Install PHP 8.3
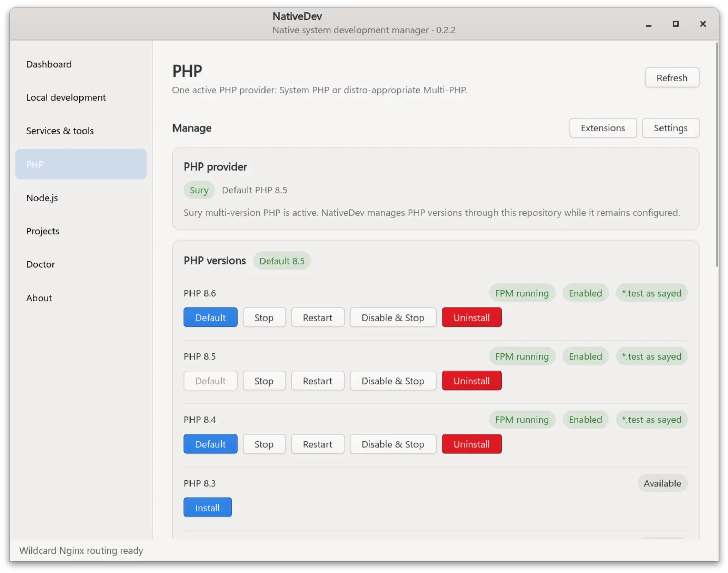 click(208, 508)
